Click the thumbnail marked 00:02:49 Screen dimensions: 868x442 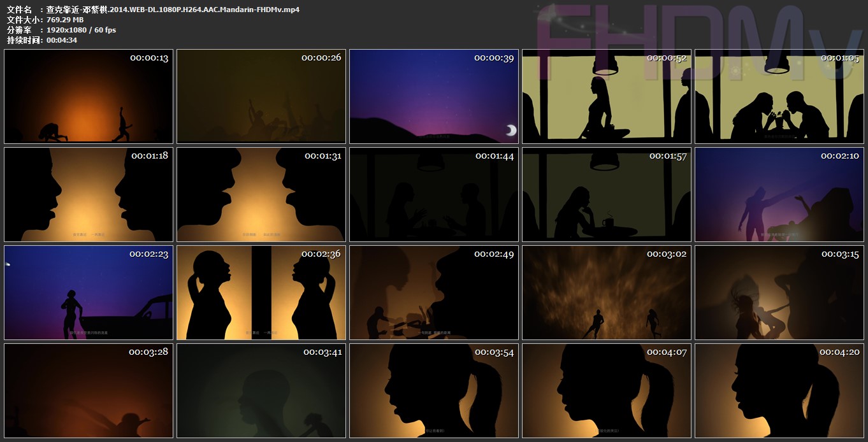pyautogui.click(x=434, y=292)
